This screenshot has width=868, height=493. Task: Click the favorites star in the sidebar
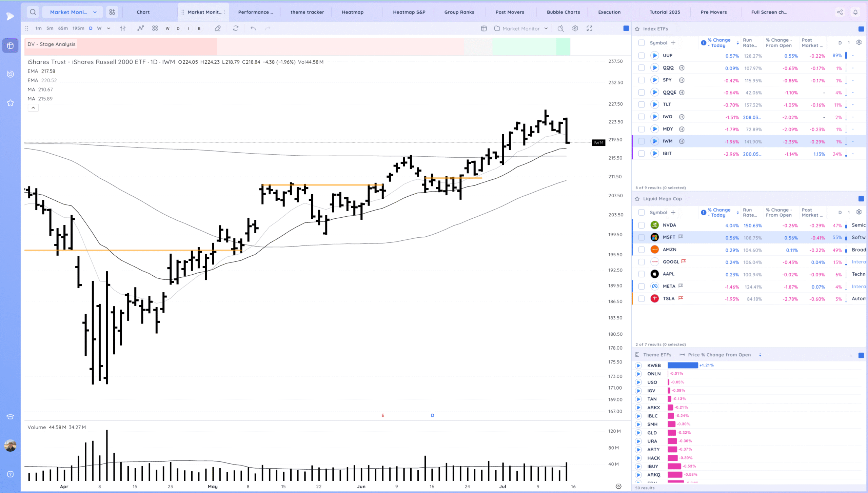click(x=11, y=103)
